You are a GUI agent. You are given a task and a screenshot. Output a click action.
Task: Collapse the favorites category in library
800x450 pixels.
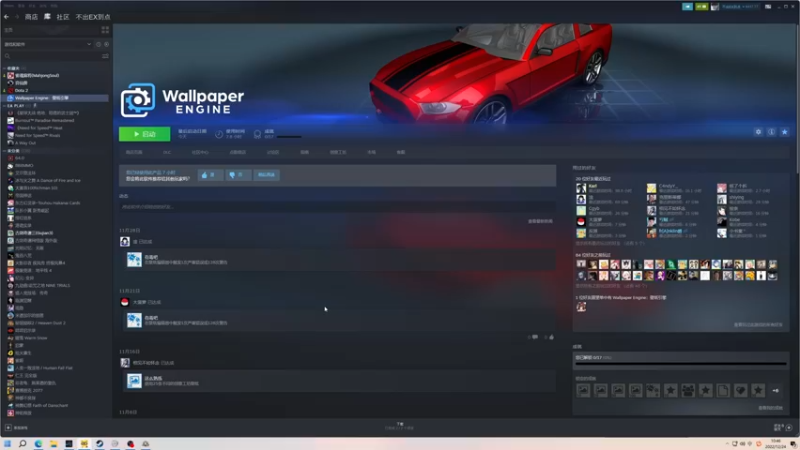tap(4, 68)
